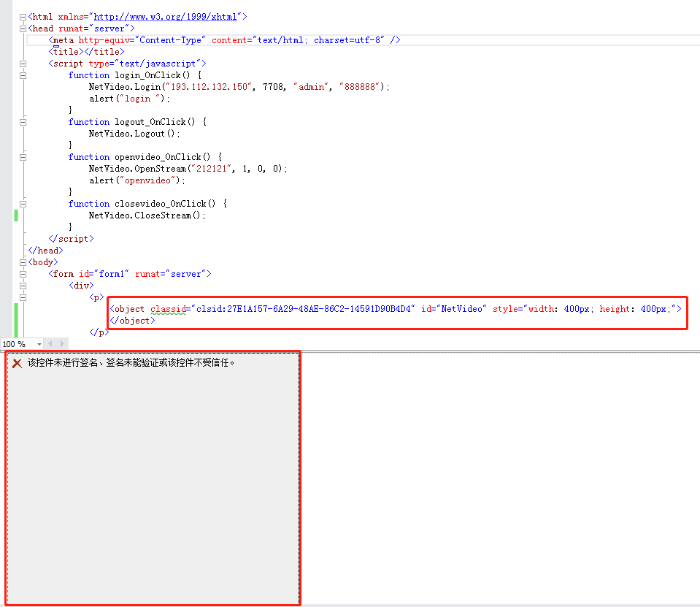The width and height of the screenshot is (700, 607).
Task: Select the grey ActiveX control placeholder
Action: coord(153,478)
